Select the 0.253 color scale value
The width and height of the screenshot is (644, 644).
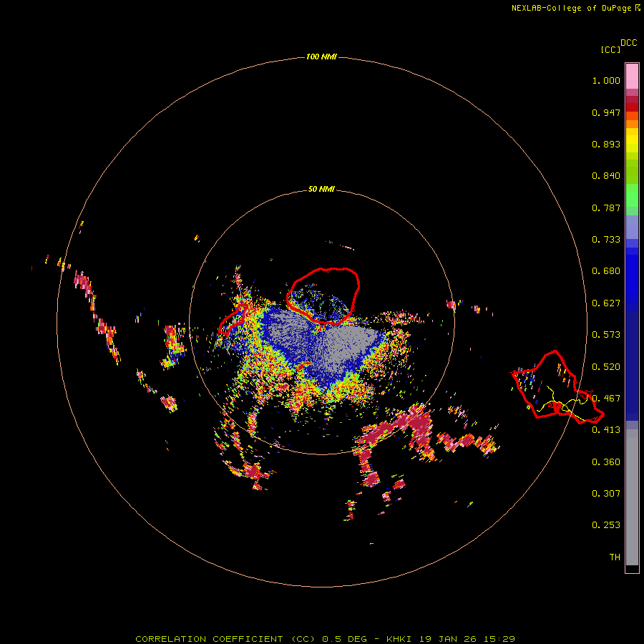coord(606,525)
